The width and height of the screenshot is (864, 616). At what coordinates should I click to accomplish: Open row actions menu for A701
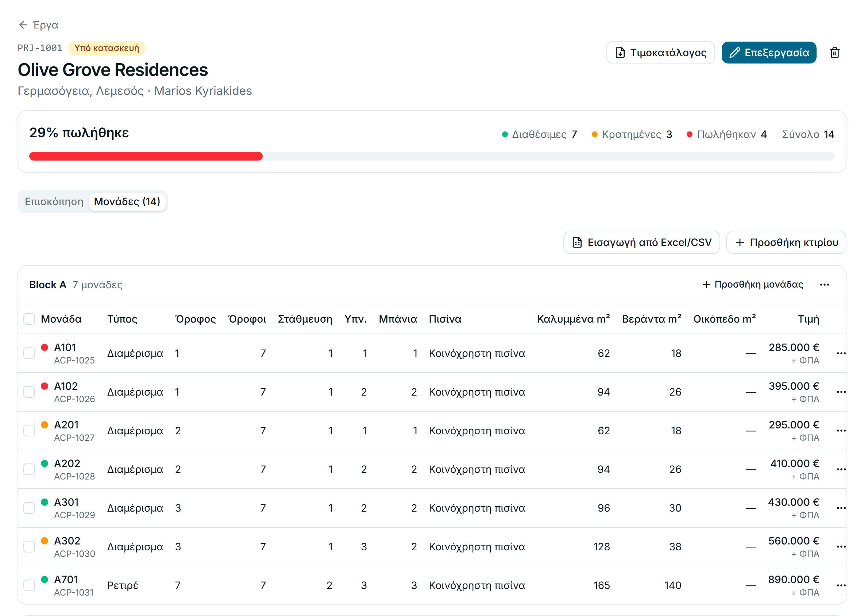pyautogui.click(x=841, y=585)
